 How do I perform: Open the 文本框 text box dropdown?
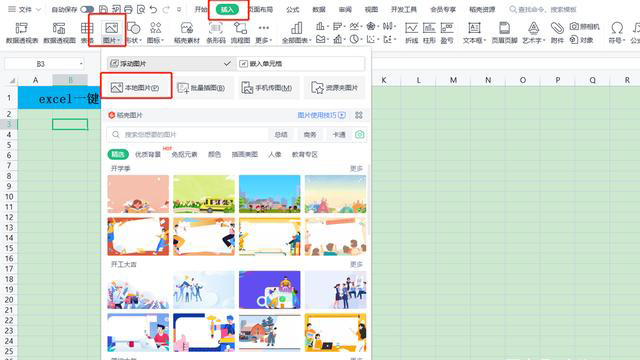[x=474, y=33]
